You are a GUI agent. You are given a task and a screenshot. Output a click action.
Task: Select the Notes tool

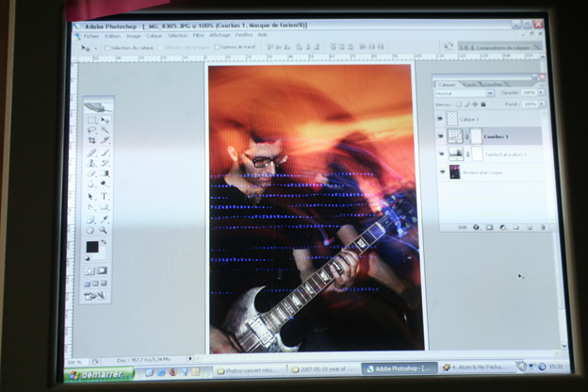coord(90,220)
